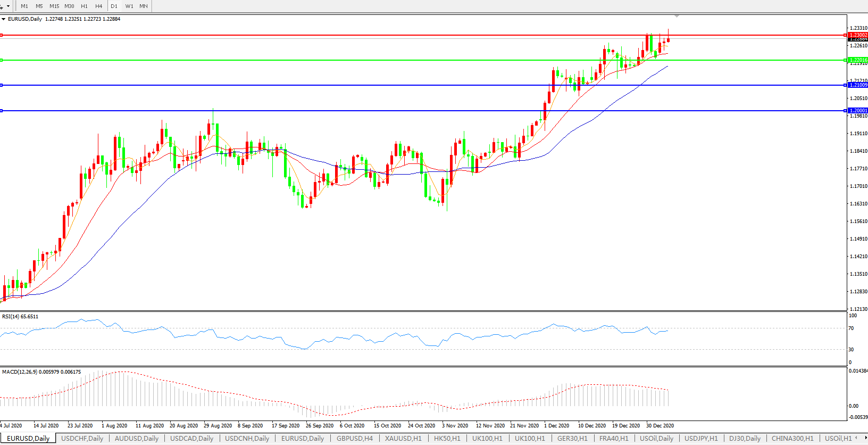
Task: Click the MACD(12,26,9) indicator label
Action: [41, 372]
